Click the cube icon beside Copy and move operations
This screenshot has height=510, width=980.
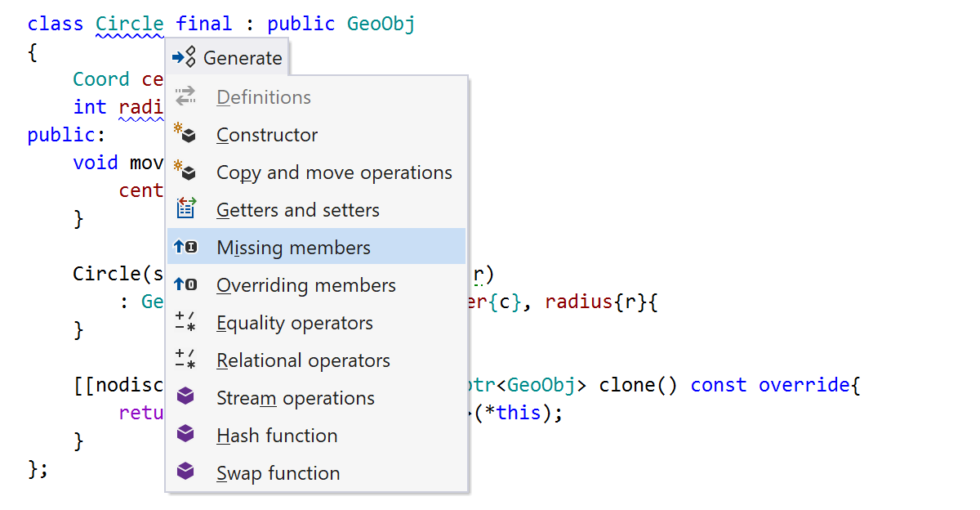pyautogui.click(x=185, y=172)
